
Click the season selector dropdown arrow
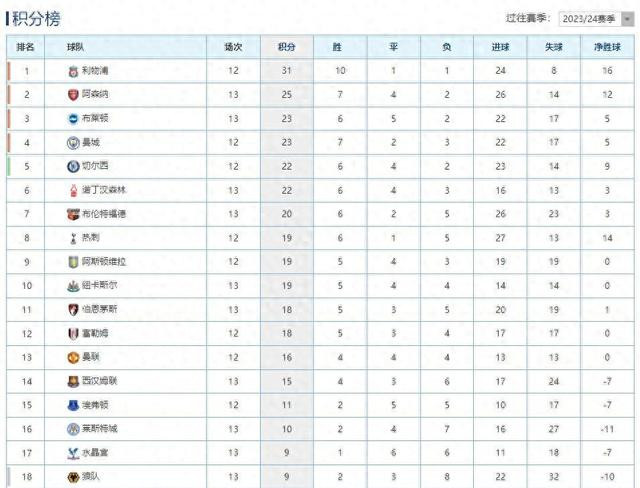pyautogui.click(x=627, y=19)
